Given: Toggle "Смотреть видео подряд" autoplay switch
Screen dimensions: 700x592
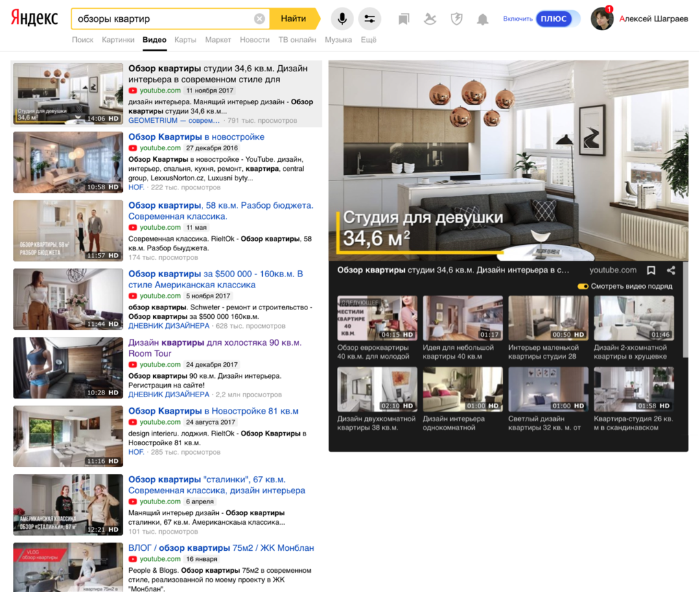Looking at the screenshot, I should click(583, 287).
